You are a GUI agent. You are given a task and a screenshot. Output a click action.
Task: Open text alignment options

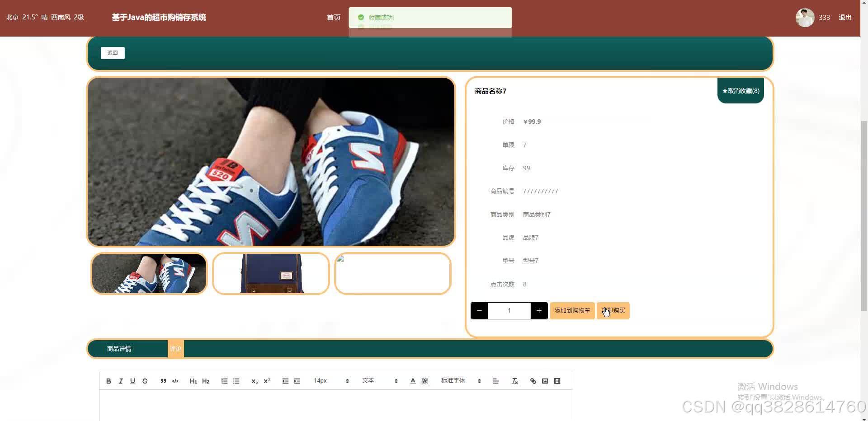pos(496,381)
